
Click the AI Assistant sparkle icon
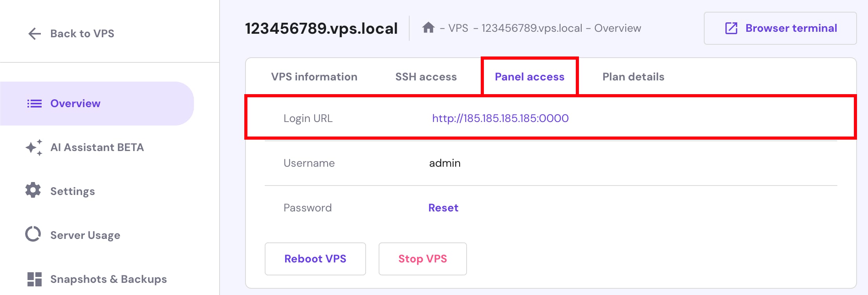tap(34, 147)
